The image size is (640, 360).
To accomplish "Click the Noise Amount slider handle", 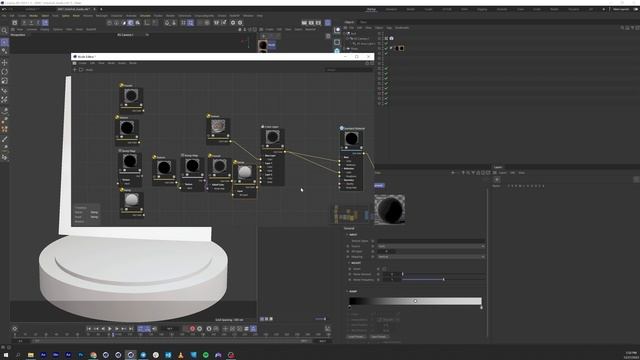I will click(402, 274).
